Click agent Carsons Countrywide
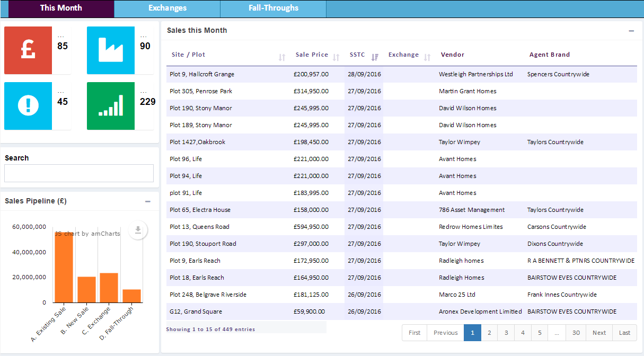This screenshot has height=356, width=644. tap(557, 227)
